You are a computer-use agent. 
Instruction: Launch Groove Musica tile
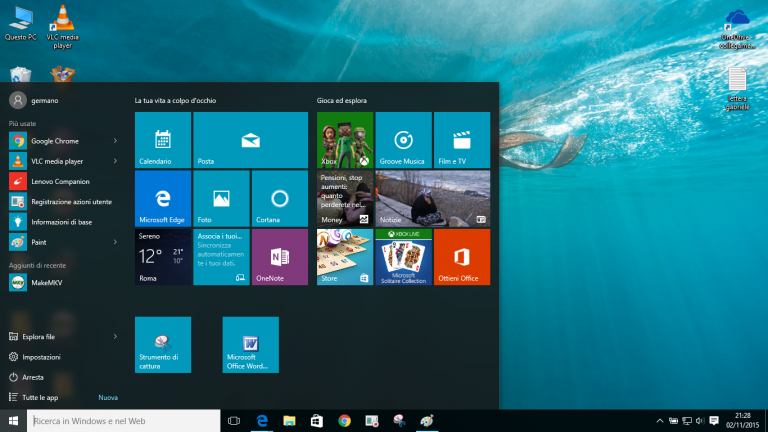point(403,139)
